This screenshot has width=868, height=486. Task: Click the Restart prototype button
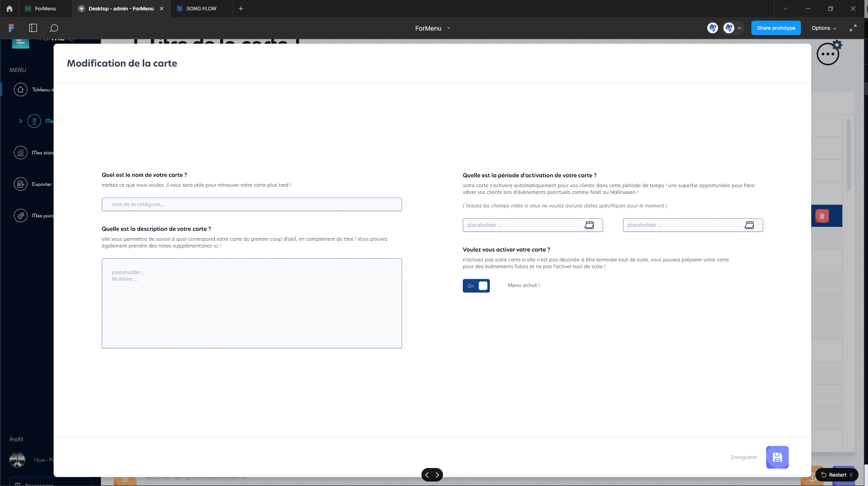[x=836, y=475]
